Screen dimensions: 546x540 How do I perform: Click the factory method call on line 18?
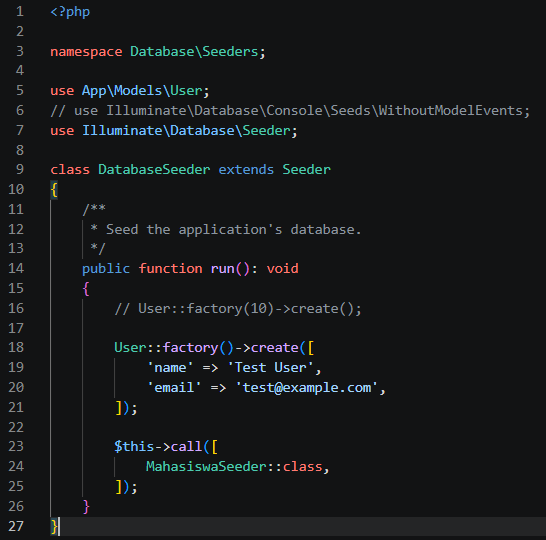tap(190, 348)
